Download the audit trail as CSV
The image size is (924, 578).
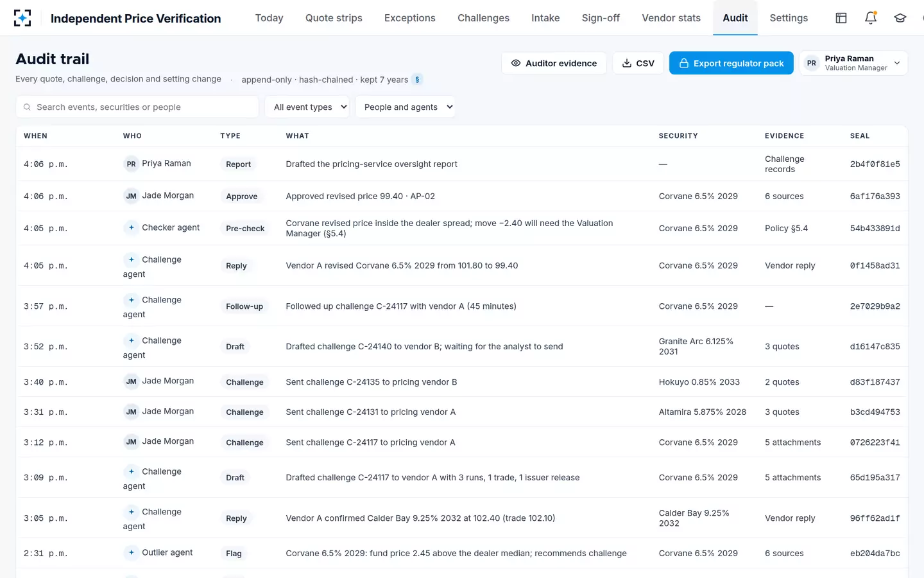pyautogui.click(x=638, y=63)
